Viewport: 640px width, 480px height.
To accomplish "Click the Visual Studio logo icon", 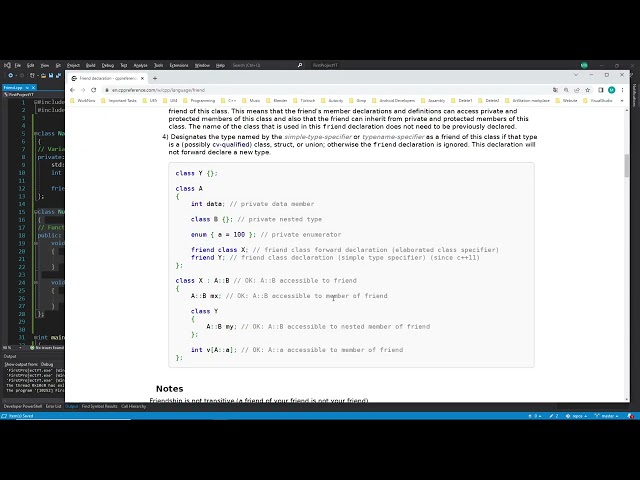I will coord(7,65).
